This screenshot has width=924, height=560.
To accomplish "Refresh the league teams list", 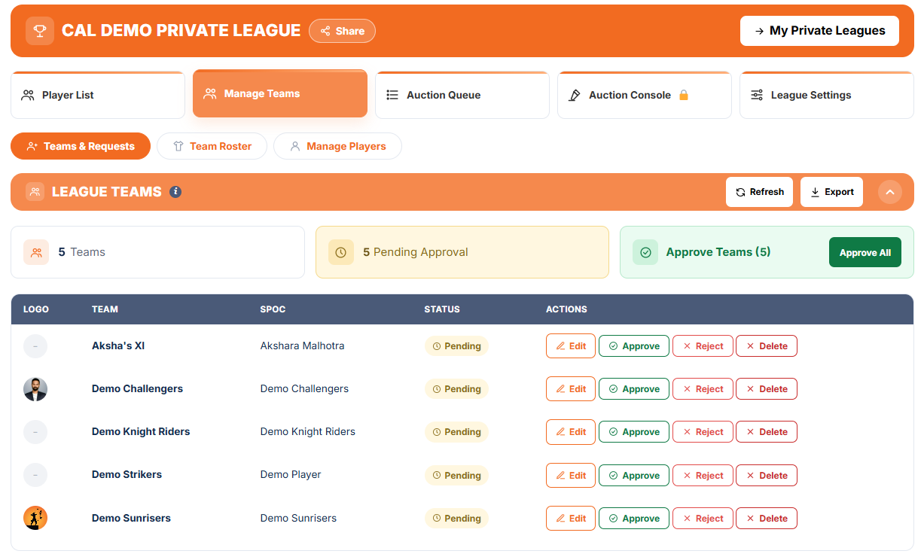I will [760, 192].
